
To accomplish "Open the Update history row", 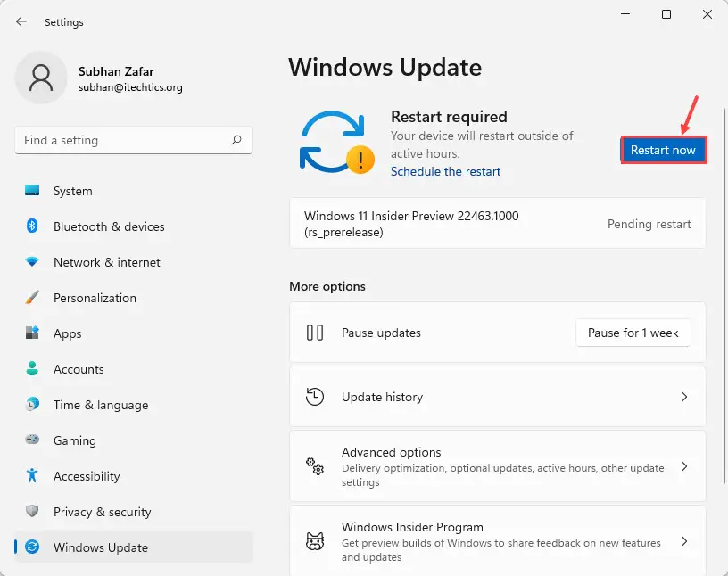I will [x=498, y=397].
